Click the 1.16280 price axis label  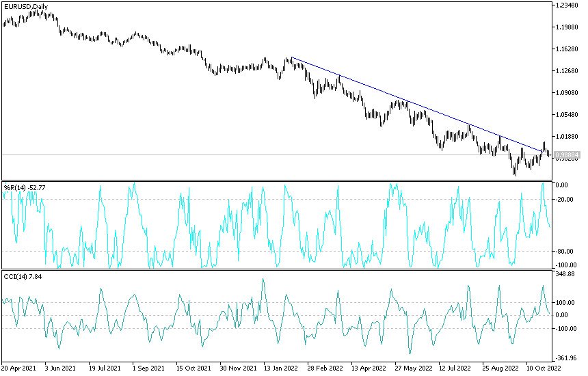pyautogui.click(x=567, y=49)
